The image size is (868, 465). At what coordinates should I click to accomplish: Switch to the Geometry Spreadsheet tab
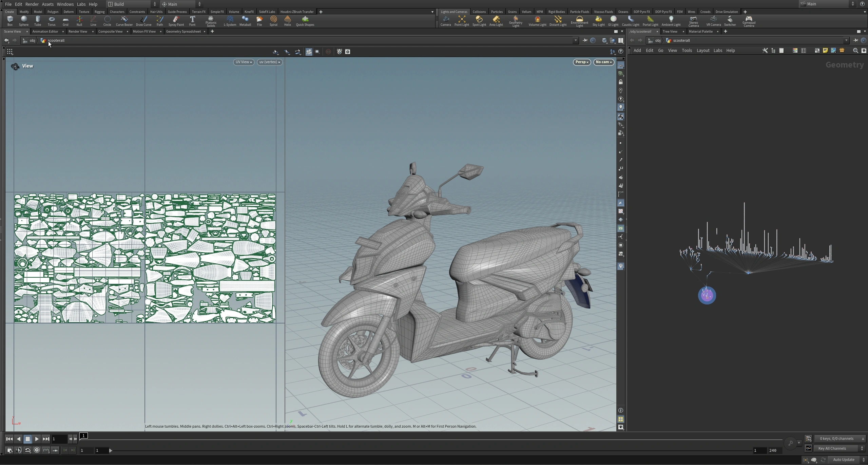click(x=183, y=31)
